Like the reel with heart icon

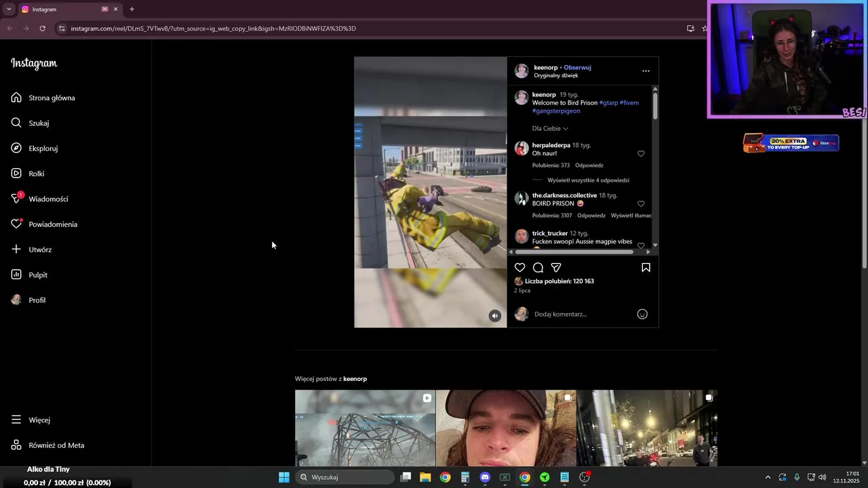coord(520,268)
